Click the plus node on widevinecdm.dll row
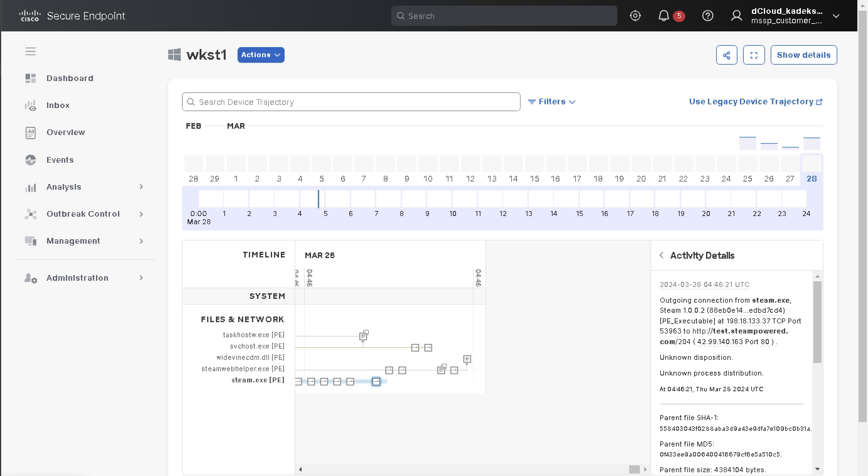The height and width of the screenshot is (476, 868). tap(467, 359)
